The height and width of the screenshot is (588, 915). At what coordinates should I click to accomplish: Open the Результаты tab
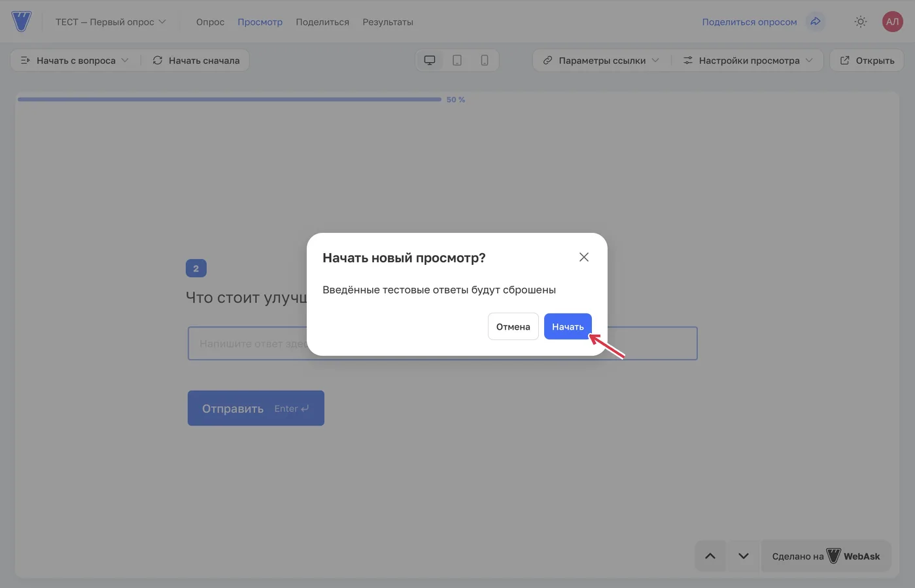tap(388, 22)
